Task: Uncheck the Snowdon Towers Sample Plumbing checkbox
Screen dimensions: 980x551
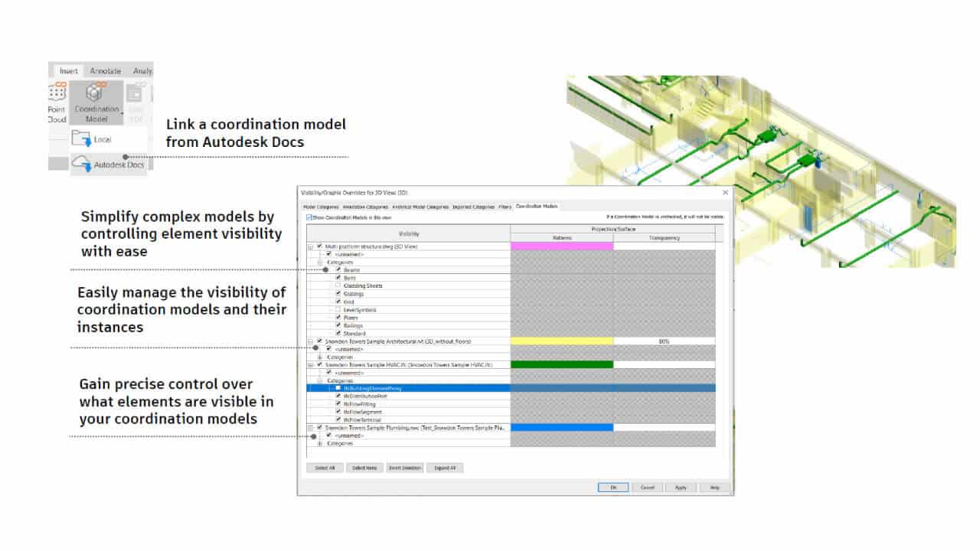Action: [319, 428]
